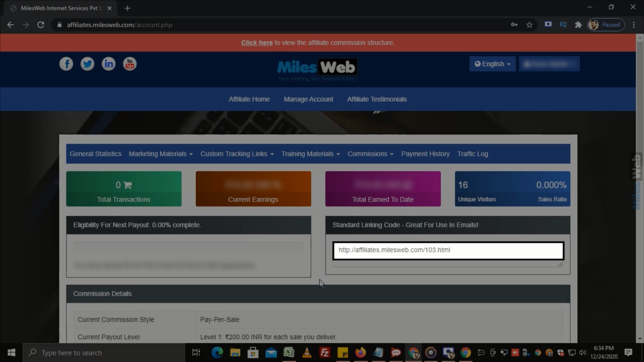Click the linking code box resize handle
Screen dimensions: 644x362
(x=560, y=264)
